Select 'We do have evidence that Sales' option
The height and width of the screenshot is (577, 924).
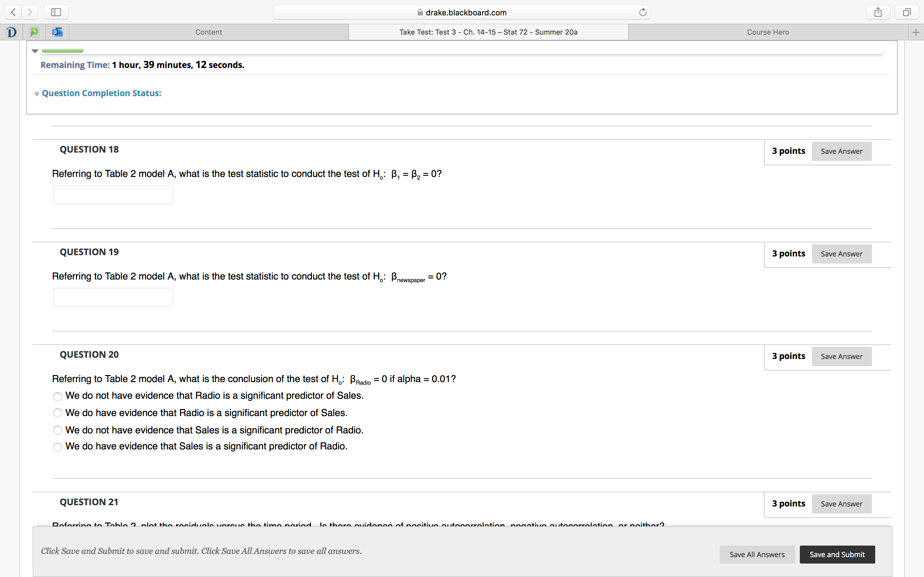tap(58, 447)
